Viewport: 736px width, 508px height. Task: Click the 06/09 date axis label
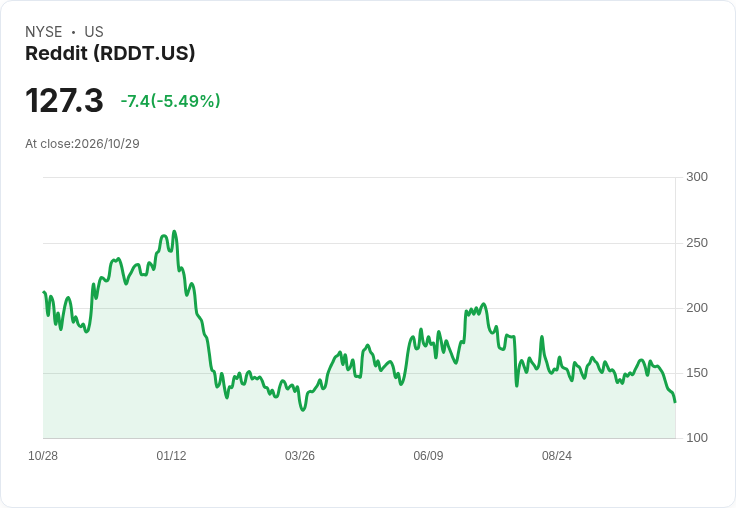428,456
